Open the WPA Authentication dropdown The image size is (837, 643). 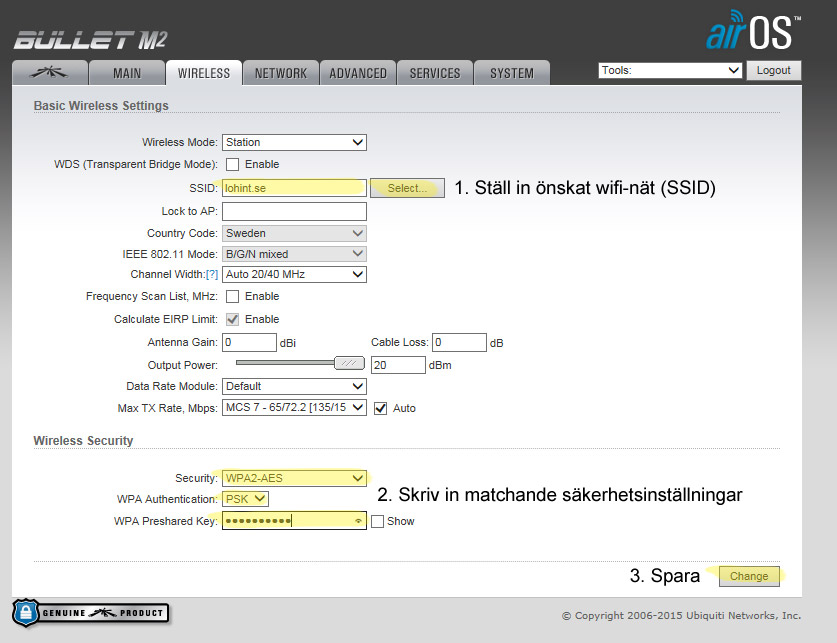(x=245, y=499)
